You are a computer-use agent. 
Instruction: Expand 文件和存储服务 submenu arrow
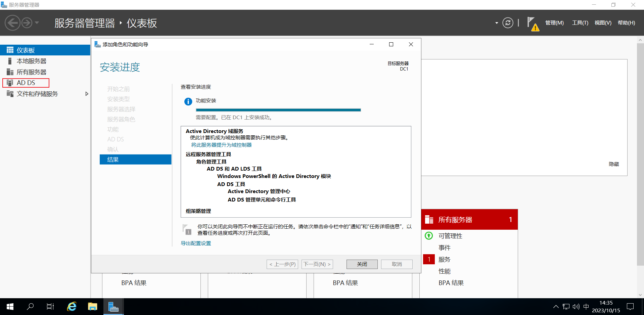87,94
